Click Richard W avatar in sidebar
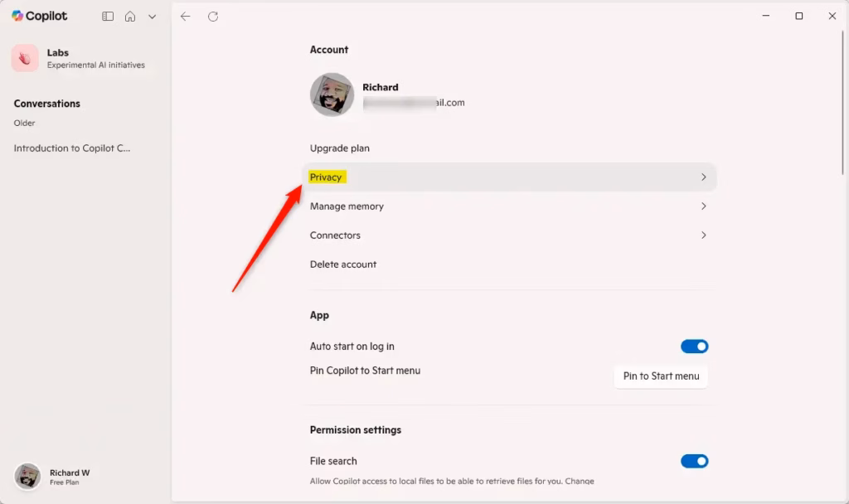This screenshot has height=504, width=849. point(27,477)
